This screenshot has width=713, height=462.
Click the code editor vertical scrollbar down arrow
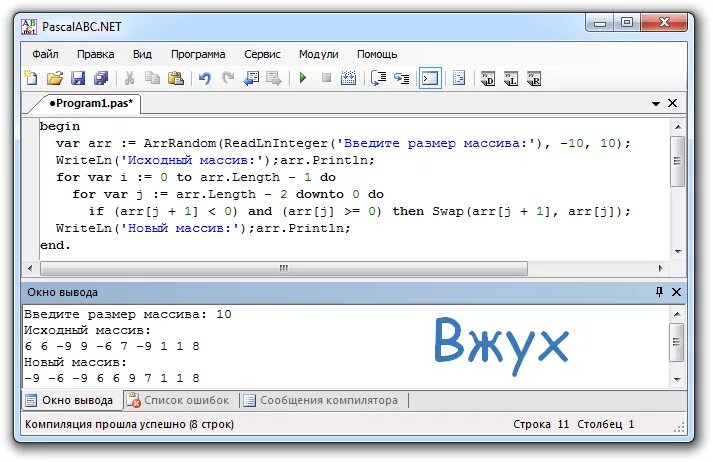(678, 251)
